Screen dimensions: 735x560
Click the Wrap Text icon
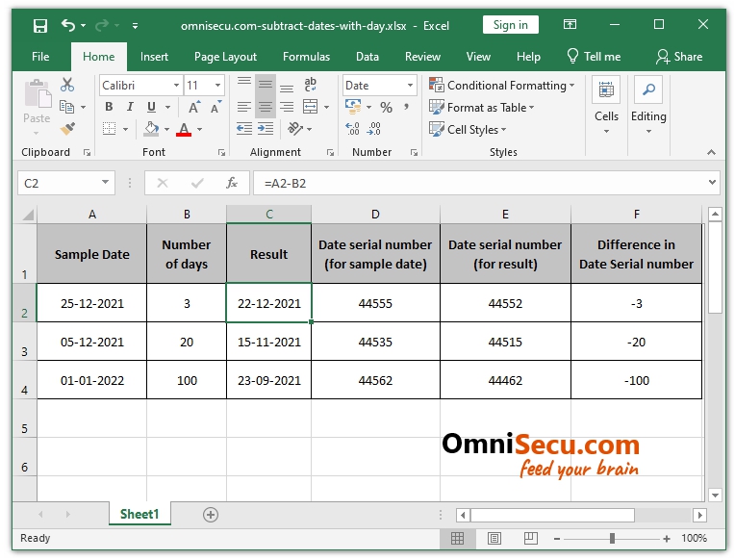(x=311, y=85)
